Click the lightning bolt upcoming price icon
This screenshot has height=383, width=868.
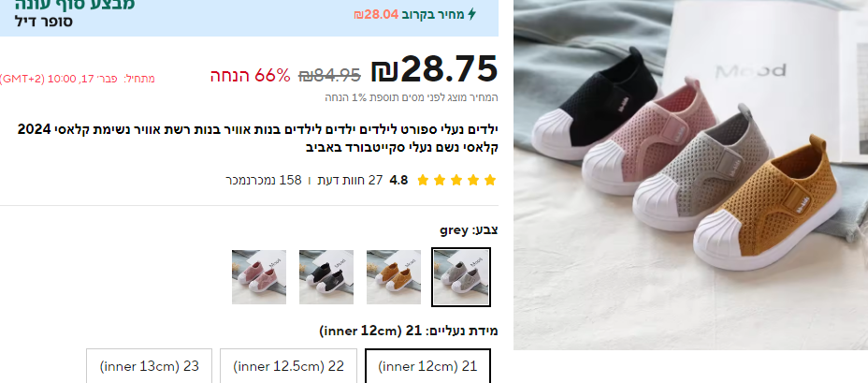[x=471, y=14]
